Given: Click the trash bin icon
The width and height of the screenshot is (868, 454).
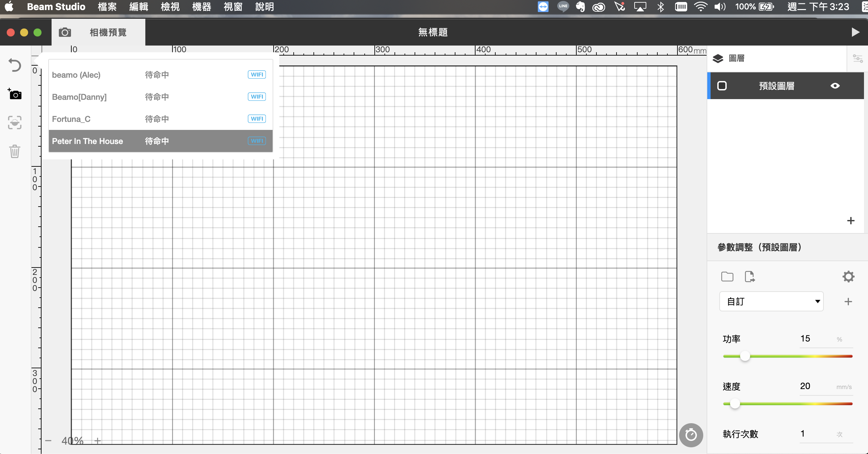Looking at the screenshot, I should click(15, 151).
